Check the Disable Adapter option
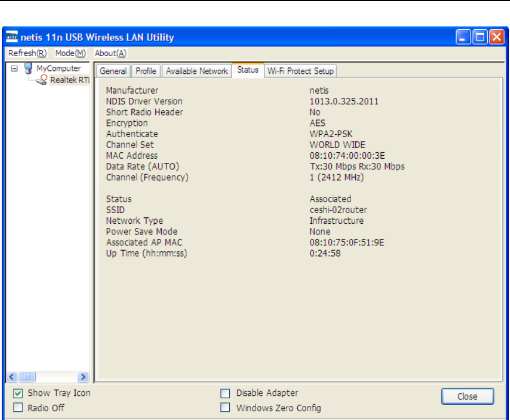Screen dimensions: 510x420 click(225, 393)
